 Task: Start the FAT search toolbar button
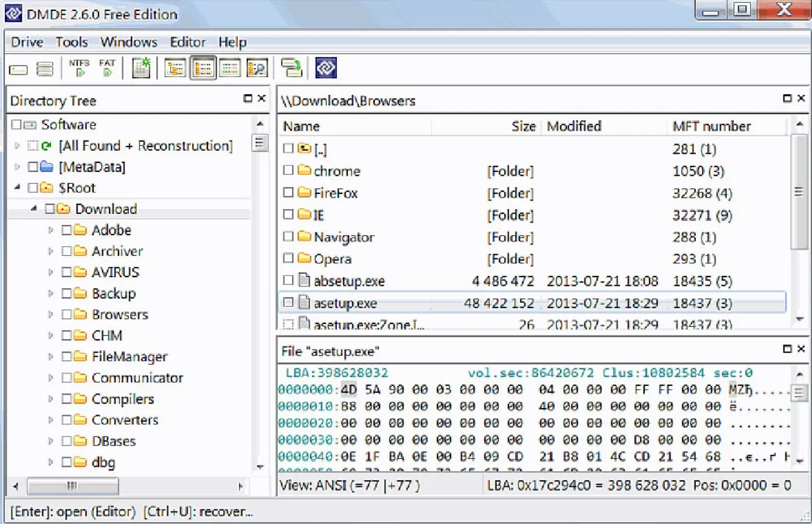click(x=107, y=68)
